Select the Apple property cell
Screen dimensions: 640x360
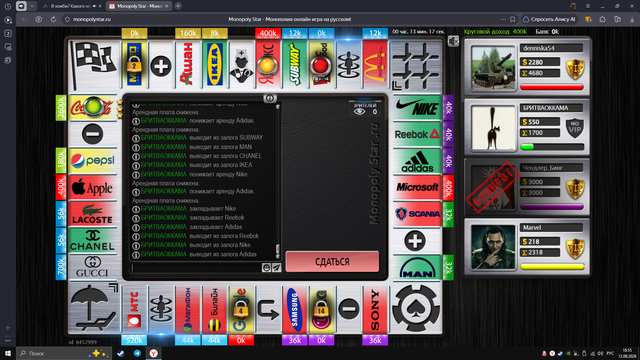pos(92,187)
